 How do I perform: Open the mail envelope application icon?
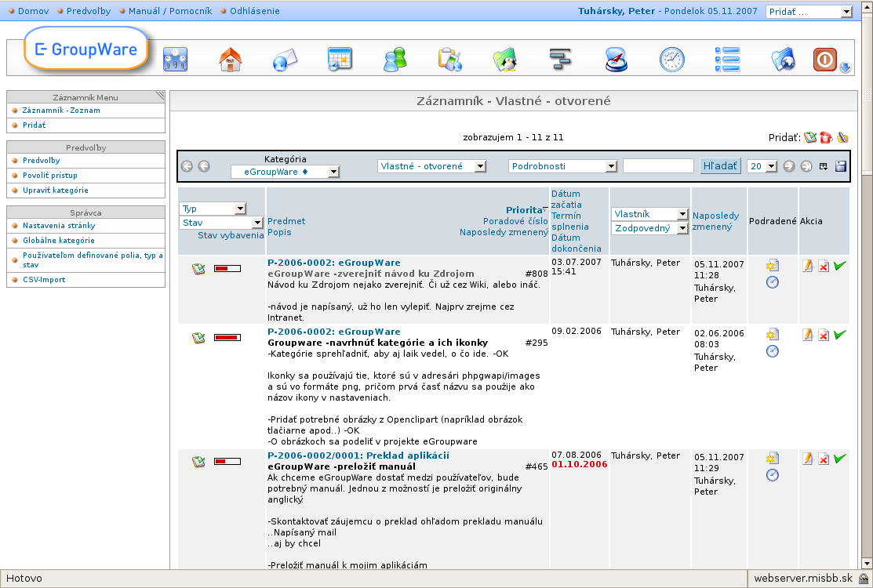point(285,60)
